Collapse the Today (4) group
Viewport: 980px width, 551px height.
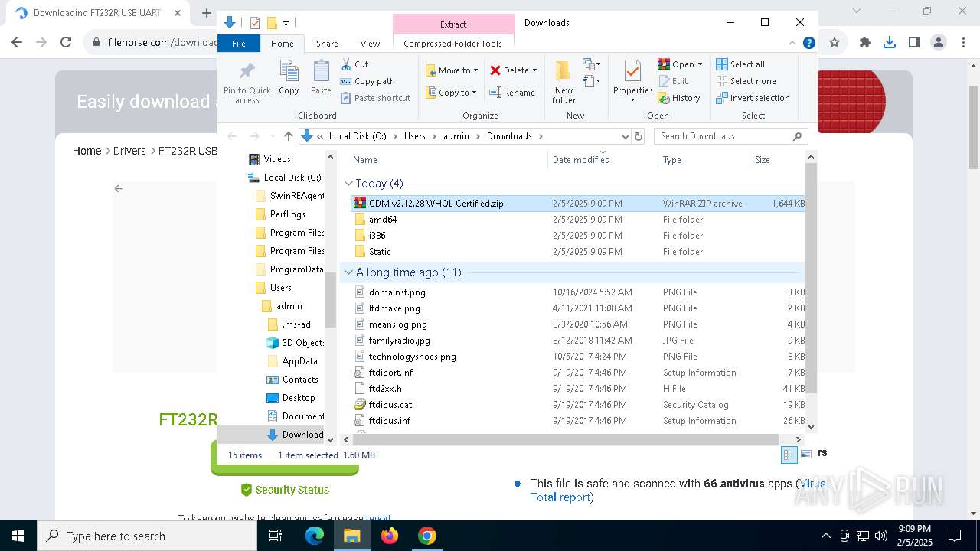click(348, 184)
